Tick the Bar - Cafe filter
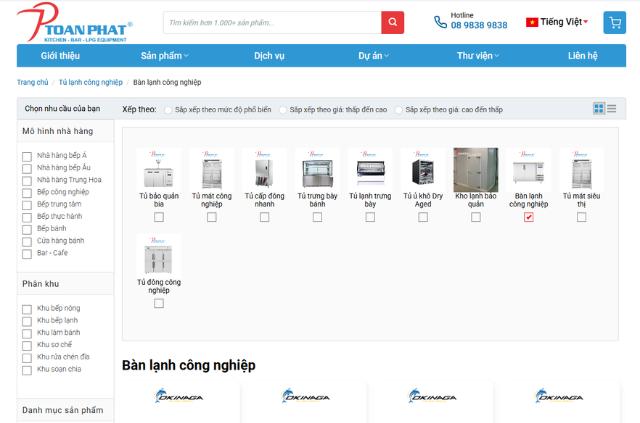Screen dimensions: 640x423 click(x=27, y=254)
